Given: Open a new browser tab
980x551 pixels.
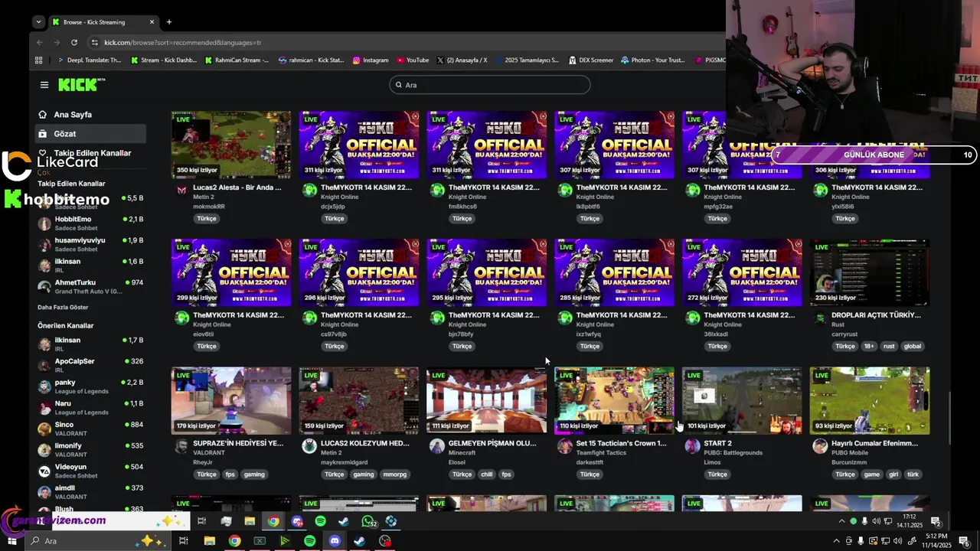Looking at the screenshot, I should 169,21.
